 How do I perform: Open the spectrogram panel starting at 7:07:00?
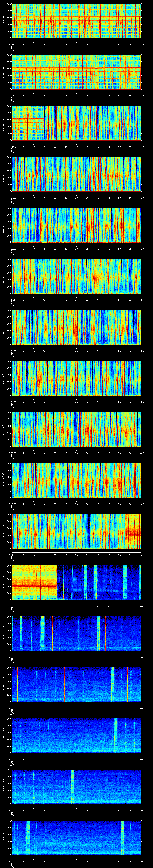77,327
